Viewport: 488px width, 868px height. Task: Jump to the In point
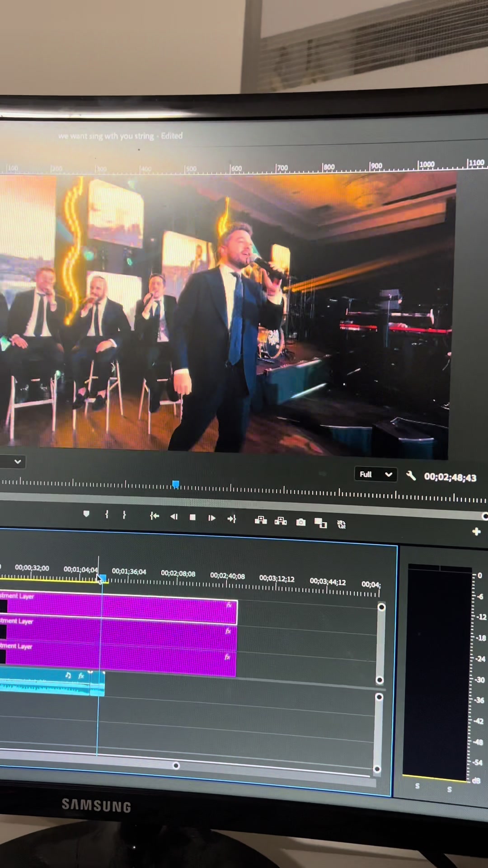pyautogui.click(x=155, y=516)
